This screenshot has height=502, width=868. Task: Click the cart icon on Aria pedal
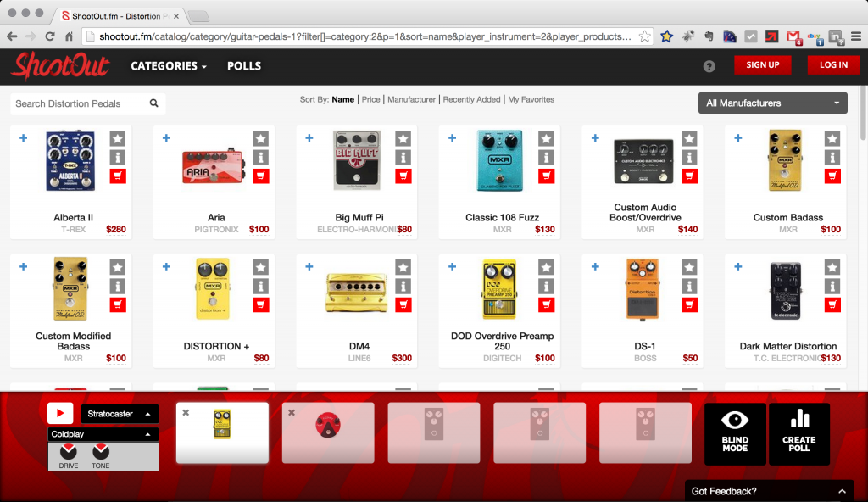261,176
